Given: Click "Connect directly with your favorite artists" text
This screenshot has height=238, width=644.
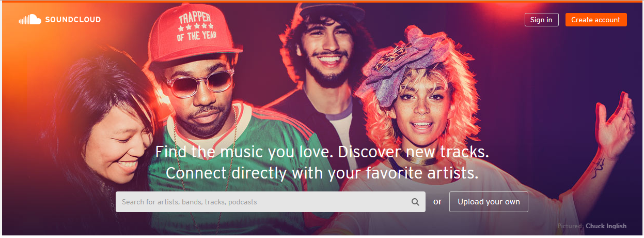Looking at the screenshot, I should 322,172.
